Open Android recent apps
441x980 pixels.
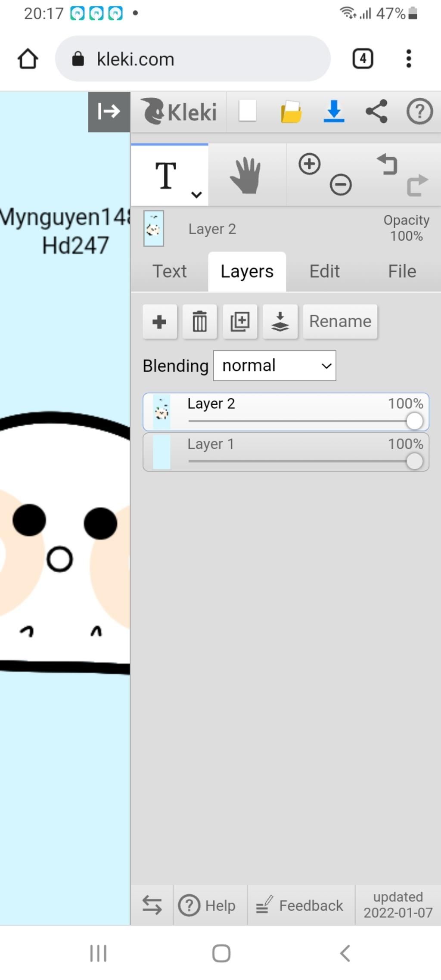tap(98, 953)
